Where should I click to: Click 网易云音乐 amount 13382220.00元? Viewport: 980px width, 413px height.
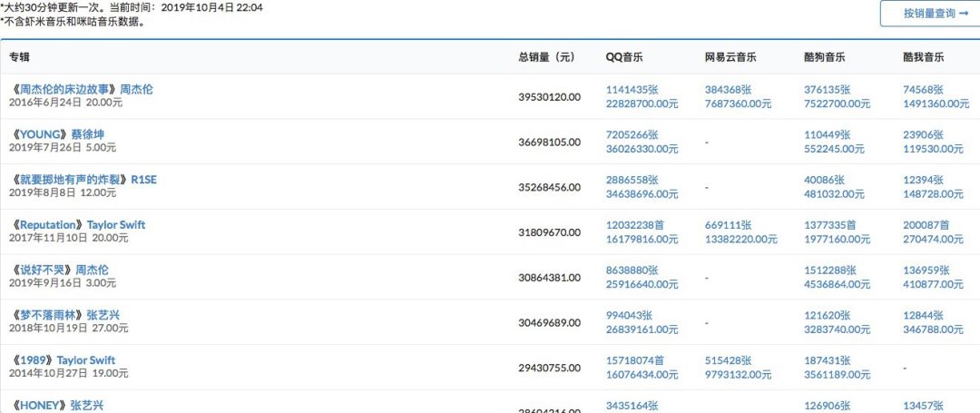pyautogui.click(x=741, y=239)
